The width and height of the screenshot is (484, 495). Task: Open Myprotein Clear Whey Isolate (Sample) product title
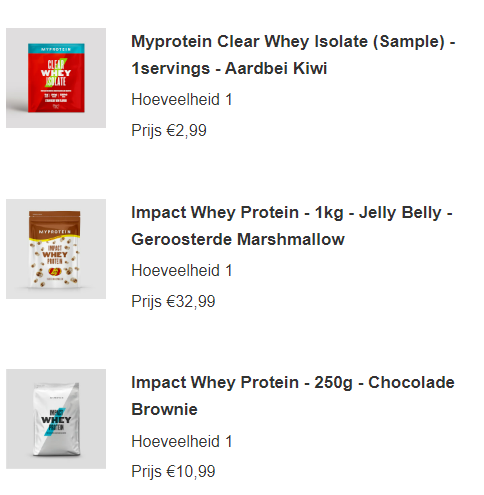(293, 42)
